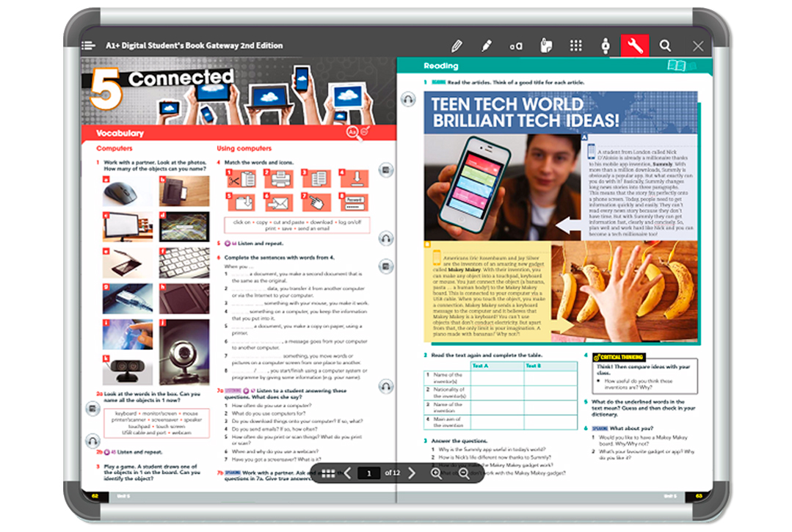Go to the next page

point(412,473)
